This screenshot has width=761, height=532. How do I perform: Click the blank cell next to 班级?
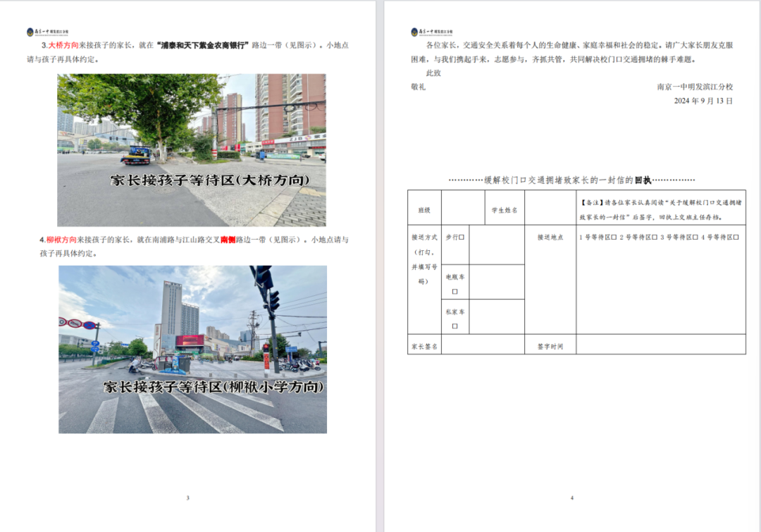coord(463,207)
